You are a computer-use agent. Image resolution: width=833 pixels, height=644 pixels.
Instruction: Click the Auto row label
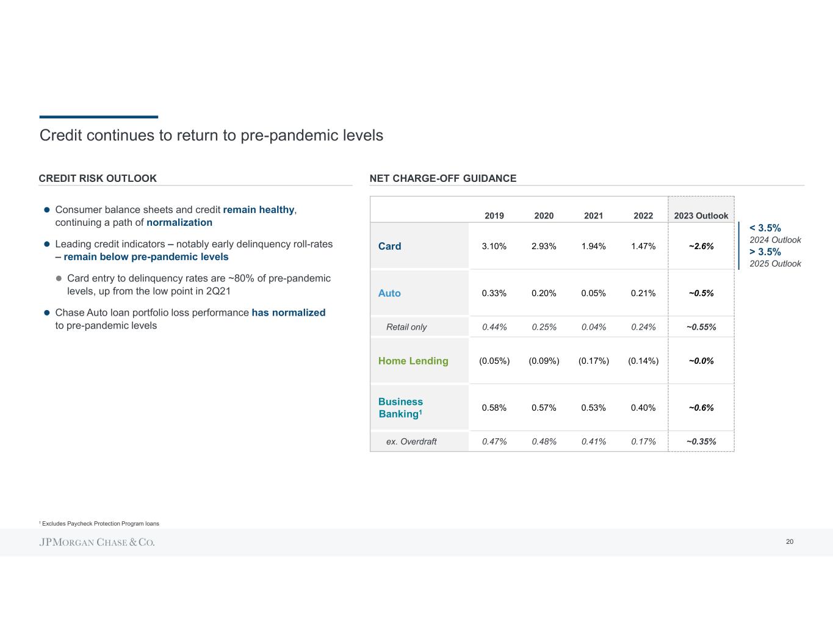pyautogui.click(x=389, y=293)
